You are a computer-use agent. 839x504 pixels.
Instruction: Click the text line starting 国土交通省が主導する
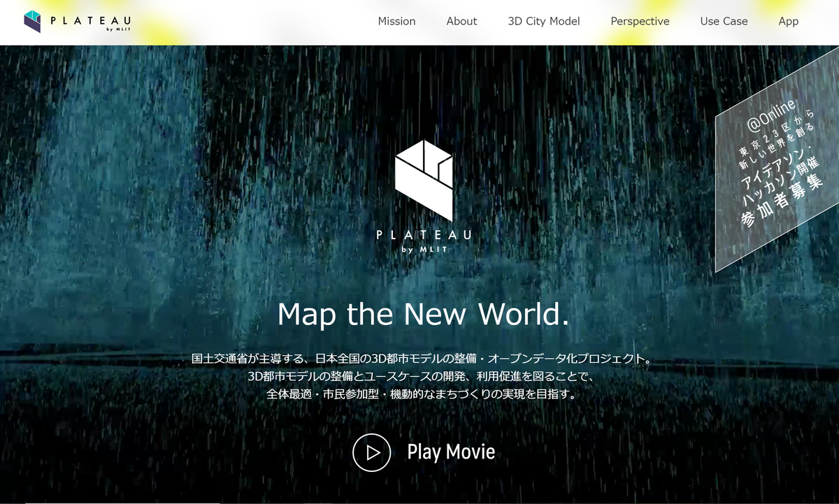[422, 359]
